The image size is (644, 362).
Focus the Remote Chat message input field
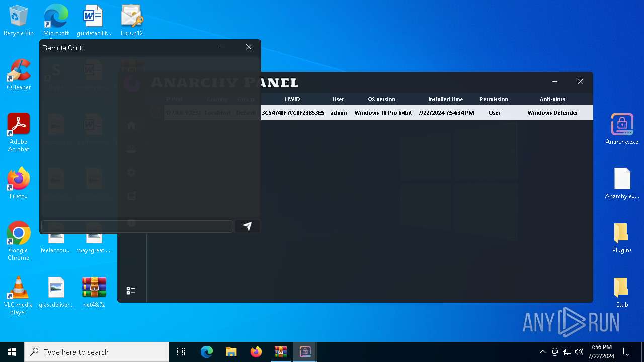point(137,226)
